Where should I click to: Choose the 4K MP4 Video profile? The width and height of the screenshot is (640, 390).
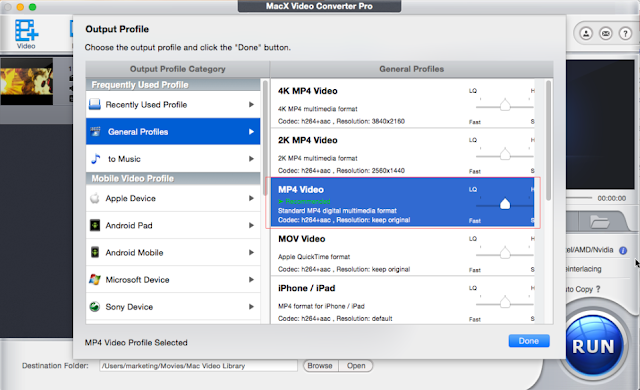[x=402, y=104]
